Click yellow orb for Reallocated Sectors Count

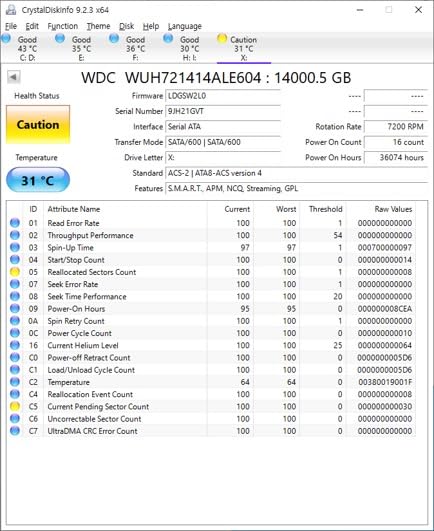coord(15,272)
